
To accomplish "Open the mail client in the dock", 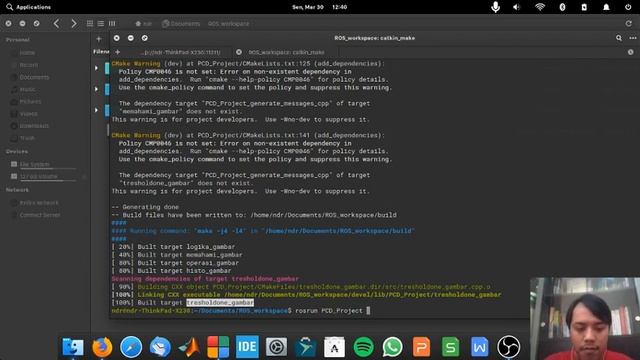I will tap(160, 347).
